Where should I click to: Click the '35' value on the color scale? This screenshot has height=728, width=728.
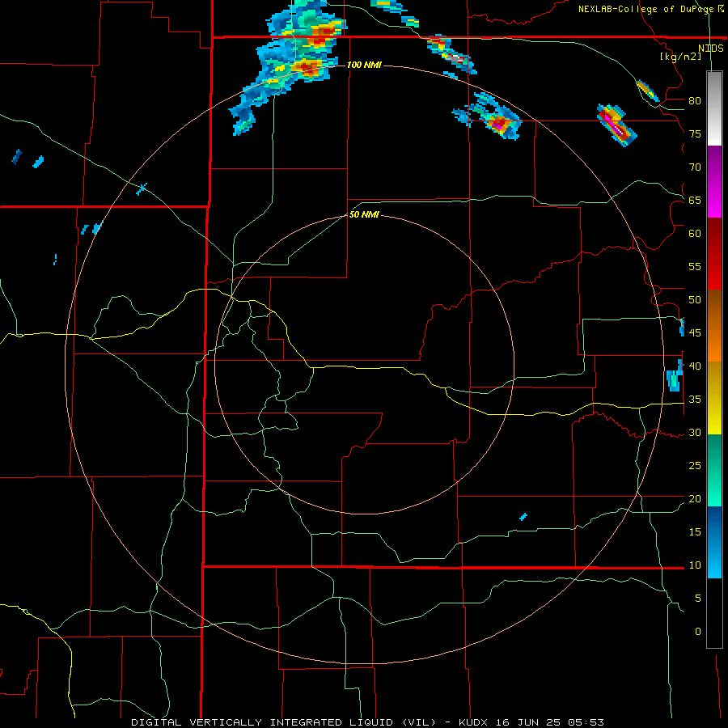coord(695,400)
